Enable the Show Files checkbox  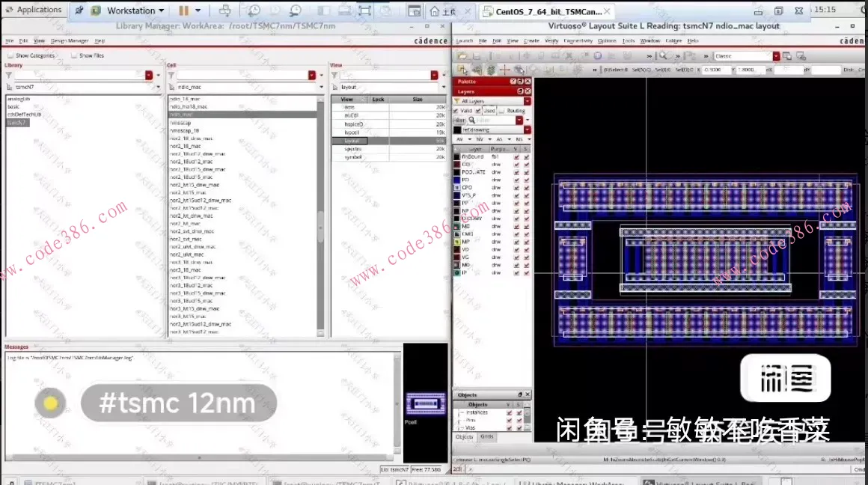coord(73,55)
